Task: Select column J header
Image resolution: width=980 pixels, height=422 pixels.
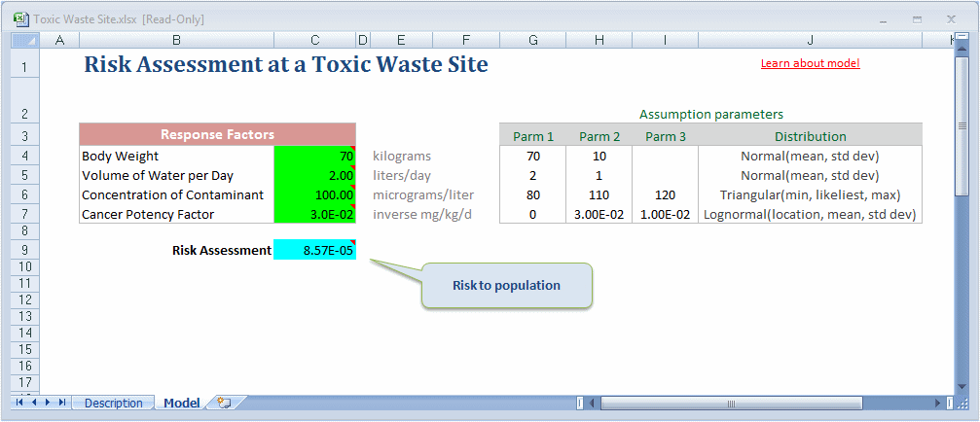Action: (x=810, y=41)
